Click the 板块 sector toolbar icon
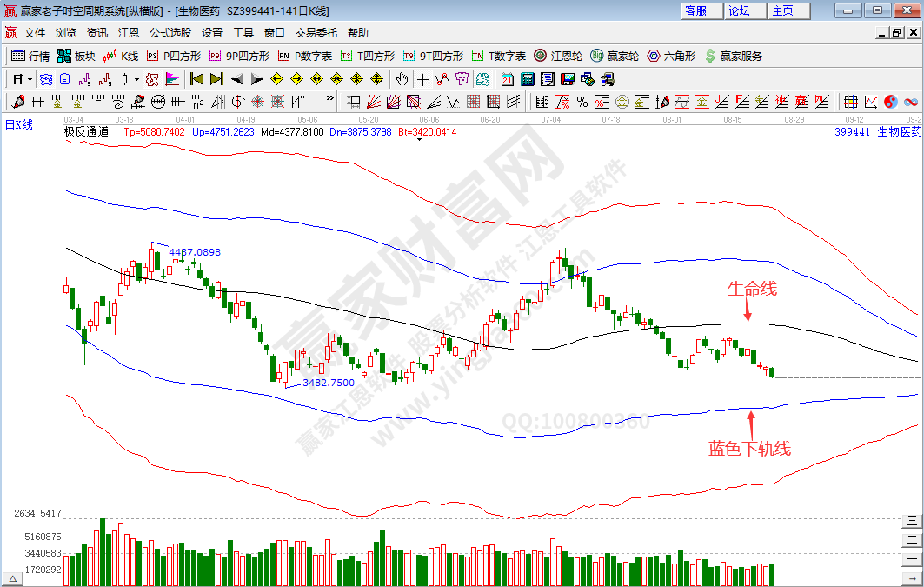Screen dimensions: 924x587 click(x=76, y=56)
